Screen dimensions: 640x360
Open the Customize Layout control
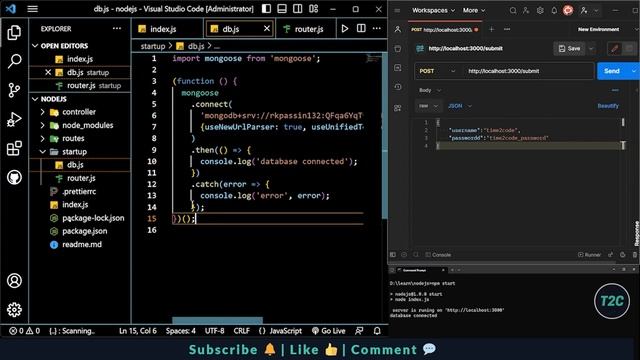313,9
